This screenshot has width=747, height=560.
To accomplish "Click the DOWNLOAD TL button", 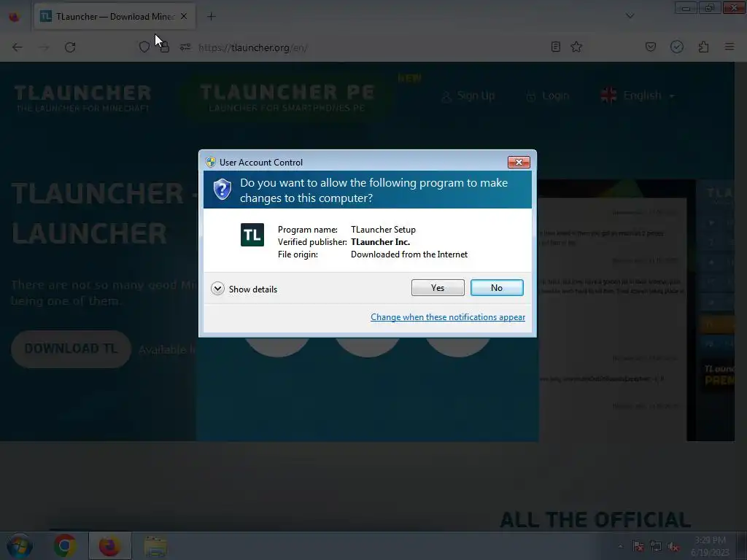I will (x=71, y=349).
